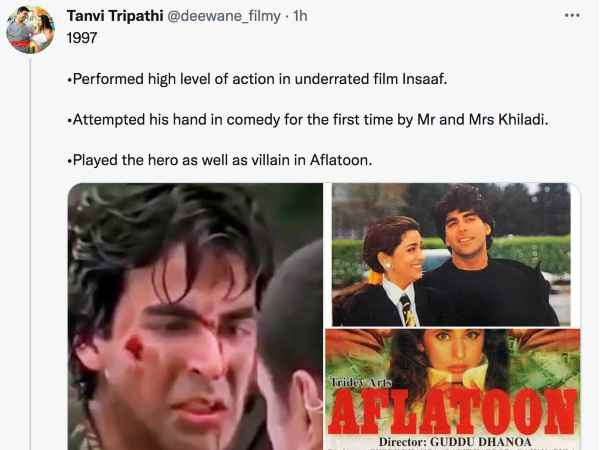Open the large photo of the bloodied man
600x450 pixels.
point(195,316)
